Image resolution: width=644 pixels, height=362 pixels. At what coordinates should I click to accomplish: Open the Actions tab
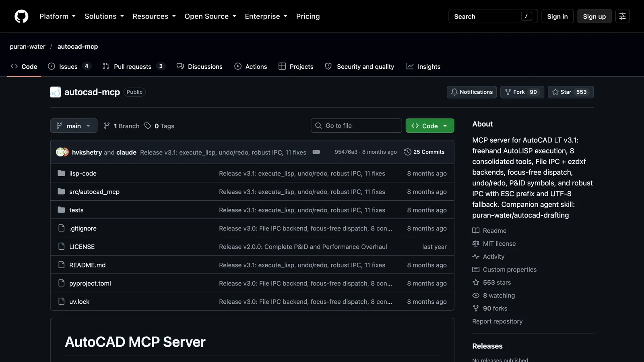[251, 66]
